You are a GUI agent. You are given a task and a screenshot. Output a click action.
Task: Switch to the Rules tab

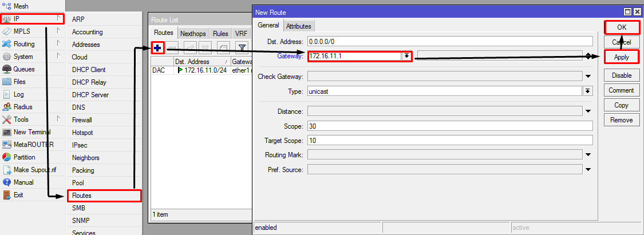[220, 34]
